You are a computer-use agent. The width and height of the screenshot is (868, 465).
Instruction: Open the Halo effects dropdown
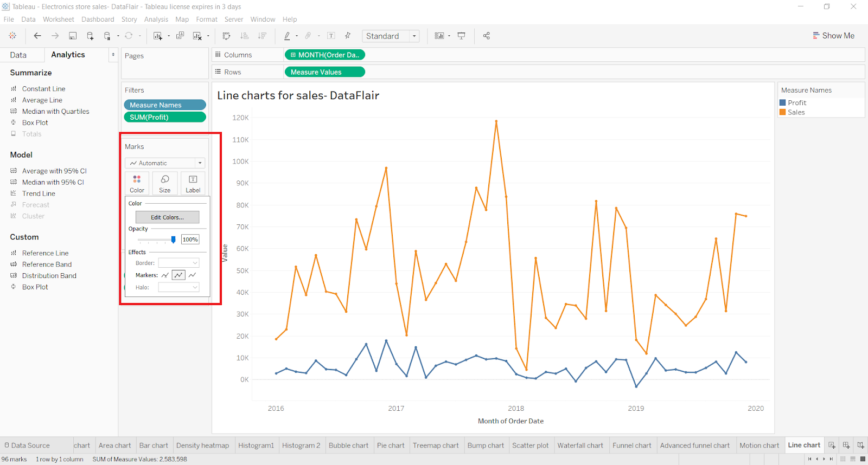coord(178,287)
